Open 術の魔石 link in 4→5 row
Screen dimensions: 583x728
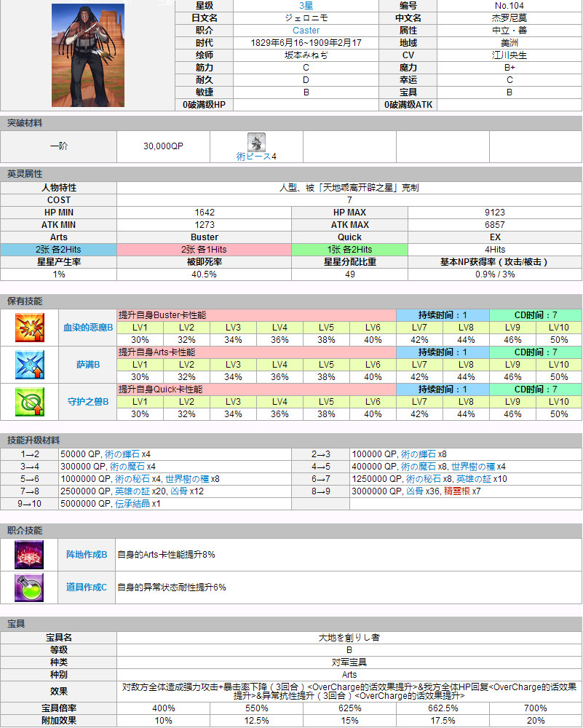click(419, 467)
